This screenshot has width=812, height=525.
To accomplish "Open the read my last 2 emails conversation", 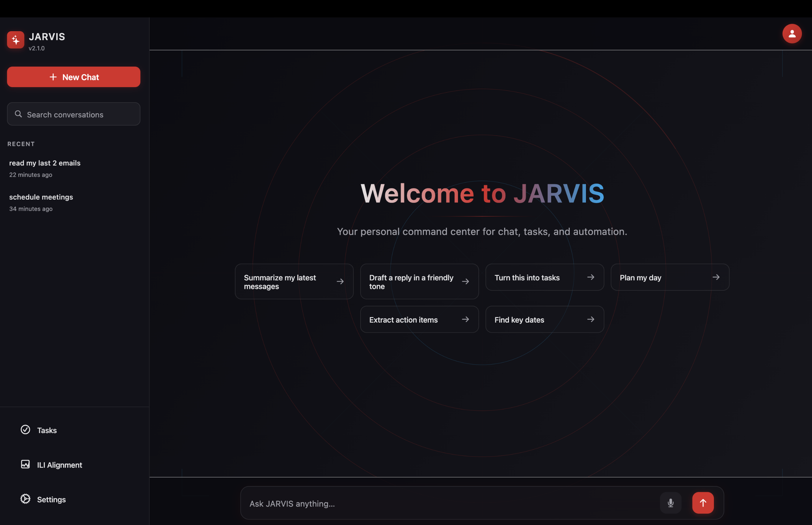I will [x=45, y=163].
